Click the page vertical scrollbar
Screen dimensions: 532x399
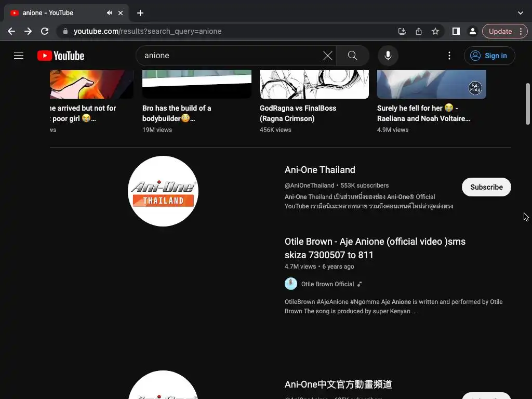[528, 104]
